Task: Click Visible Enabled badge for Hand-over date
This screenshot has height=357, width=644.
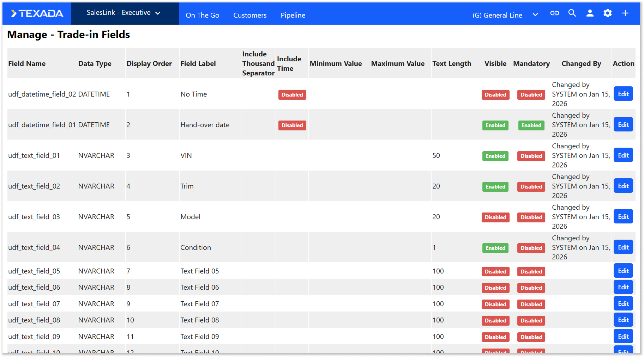Action: point(495,125)
